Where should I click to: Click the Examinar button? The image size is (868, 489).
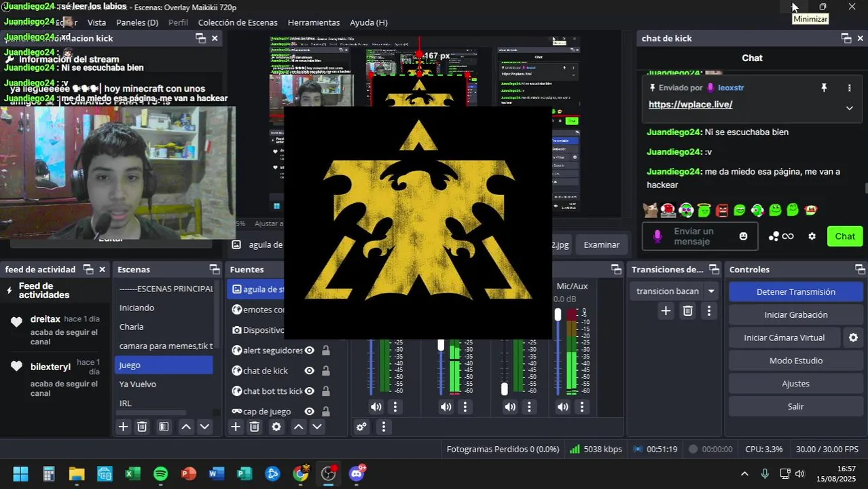[x=601, y=244]
